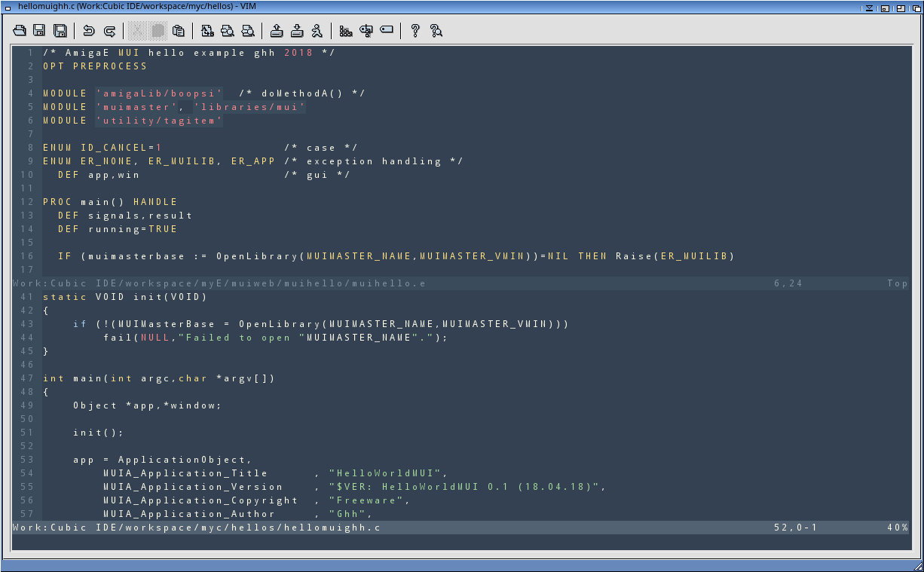Click the Open file toolbar icon

(x=20, y=31)
